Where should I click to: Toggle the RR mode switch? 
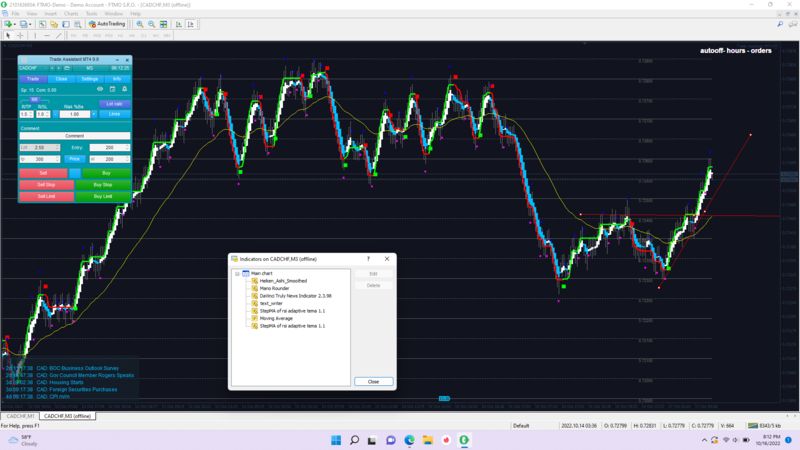(x=35, y=99)
